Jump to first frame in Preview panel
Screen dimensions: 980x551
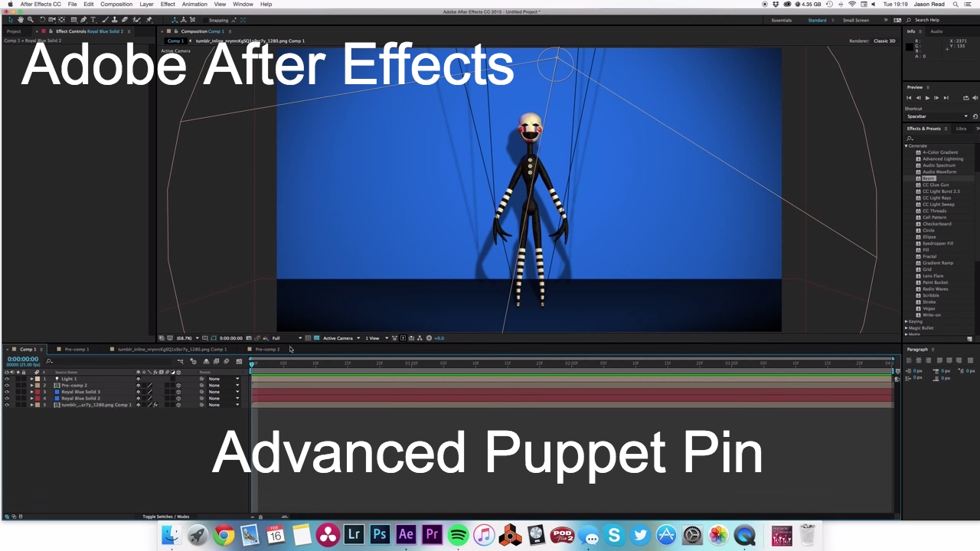[909, 98]
